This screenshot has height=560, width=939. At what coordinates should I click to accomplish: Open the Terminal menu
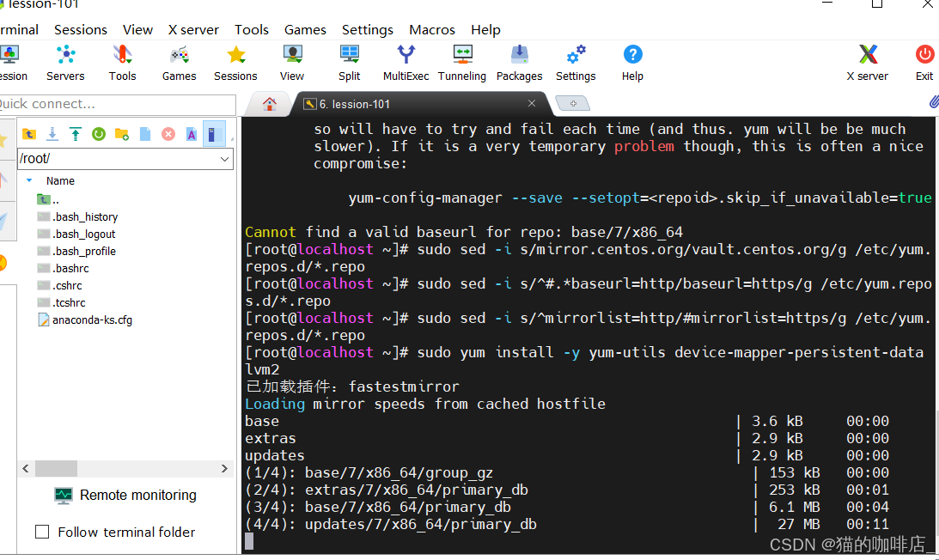[19, 29]
